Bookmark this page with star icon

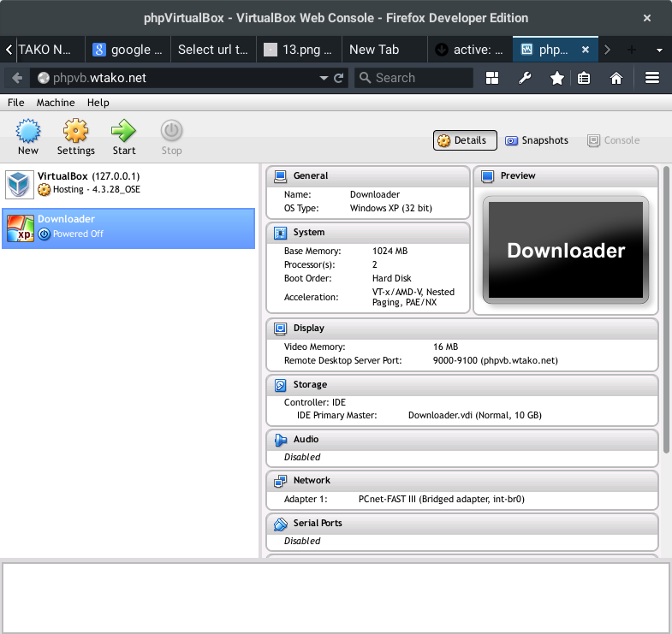[556, 78]
